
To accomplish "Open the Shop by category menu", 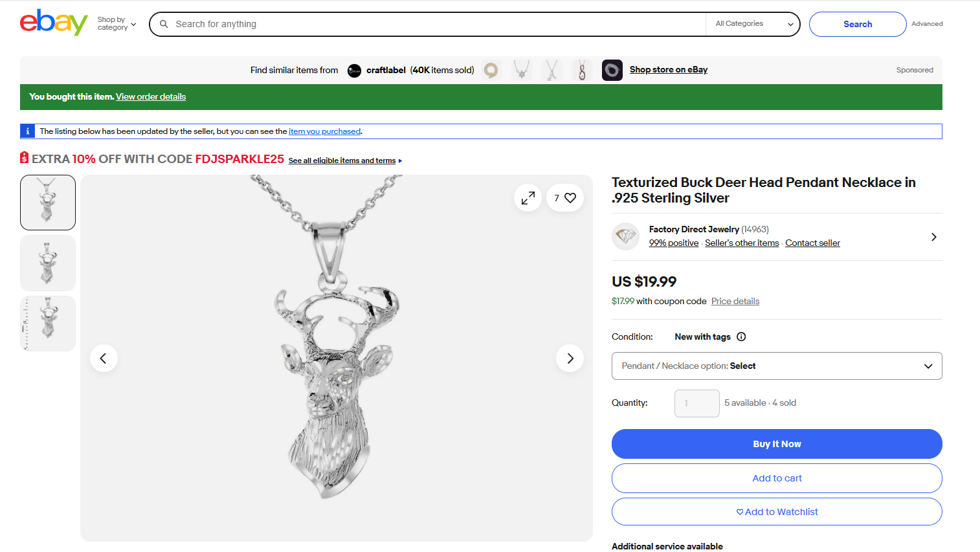I will (x=117, y=24).
